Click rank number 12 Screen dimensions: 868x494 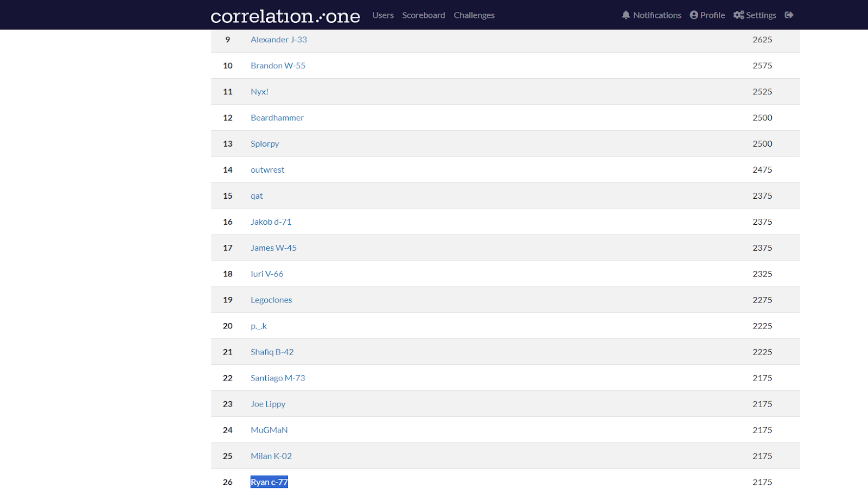[228, 118]
